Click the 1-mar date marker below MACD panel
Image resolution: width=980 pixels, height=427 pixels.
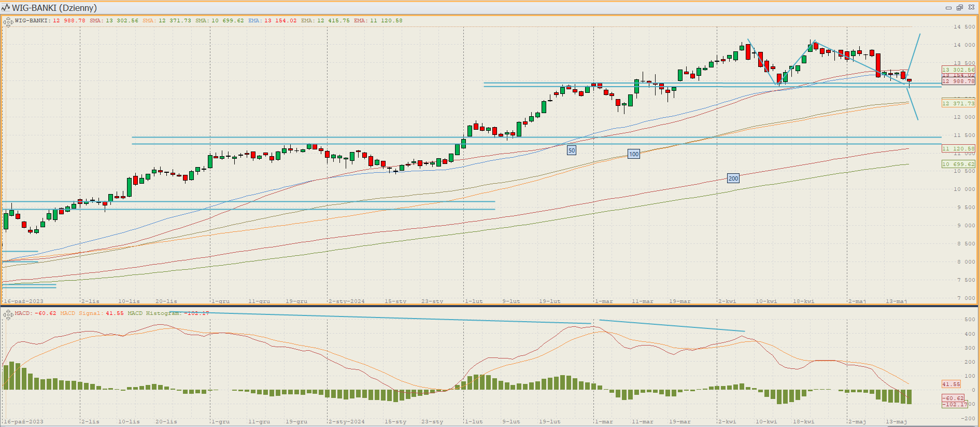coord(604,422)
